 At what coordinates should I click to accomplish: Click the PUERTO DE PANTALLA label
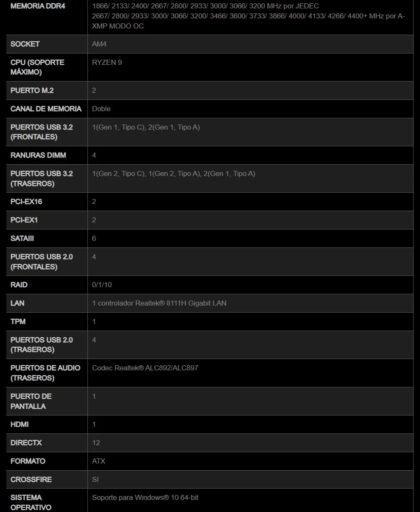point(31,401)
